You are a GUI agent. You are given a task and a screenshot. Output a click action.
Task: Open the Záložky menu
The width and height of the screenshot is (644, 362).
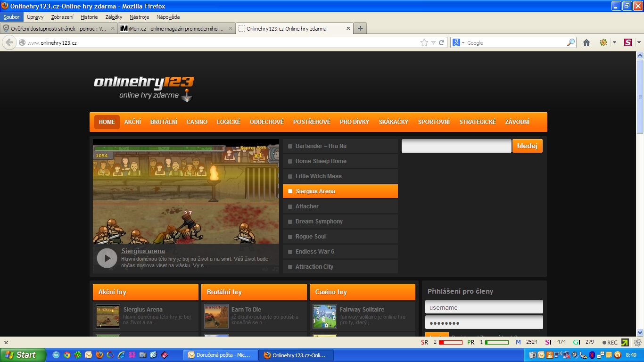coord(114,17)
